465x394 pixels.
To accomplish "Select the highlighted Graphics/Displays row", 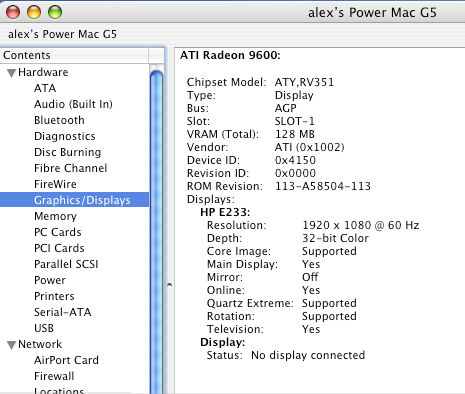I will coord(74,200).
